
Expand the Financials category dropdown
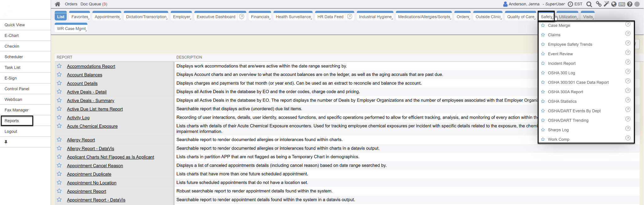[260, 17]
